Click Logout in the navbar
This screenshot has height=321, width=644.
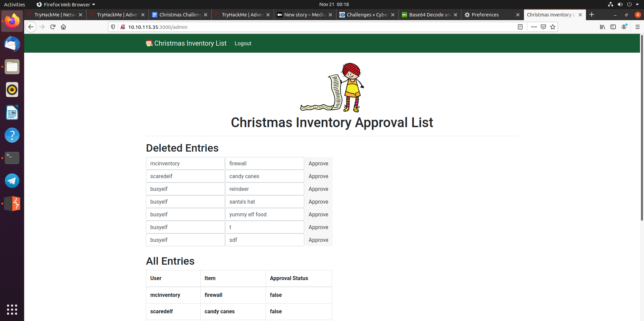click(x=243, y=43)
